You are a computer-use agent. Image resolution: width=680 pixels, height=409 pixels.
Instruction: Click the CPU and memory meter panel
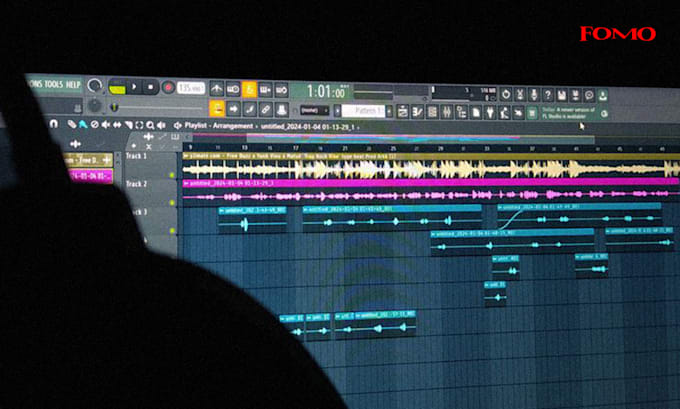point(464,94)
